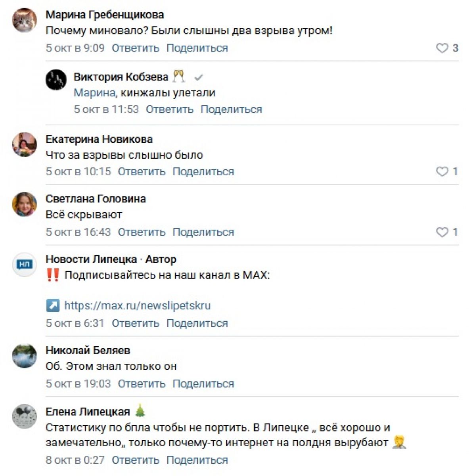
Task: Share Елена Липецкая's comment
Action: coord(197,460)
